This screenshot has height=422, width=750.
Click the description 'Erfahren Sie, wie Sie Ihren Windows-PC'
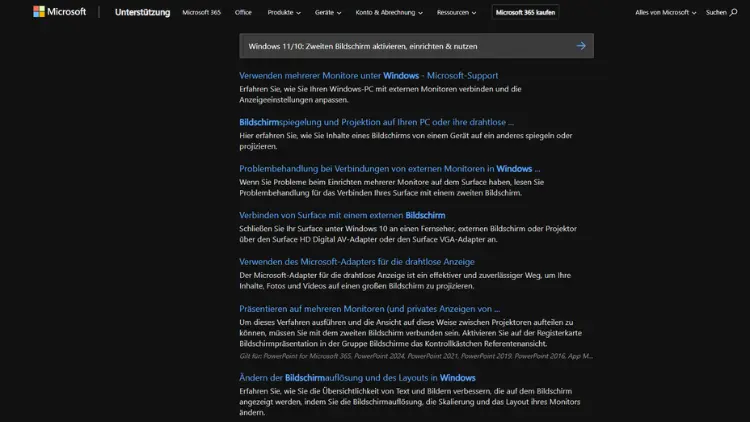click(x=380, y=94)
